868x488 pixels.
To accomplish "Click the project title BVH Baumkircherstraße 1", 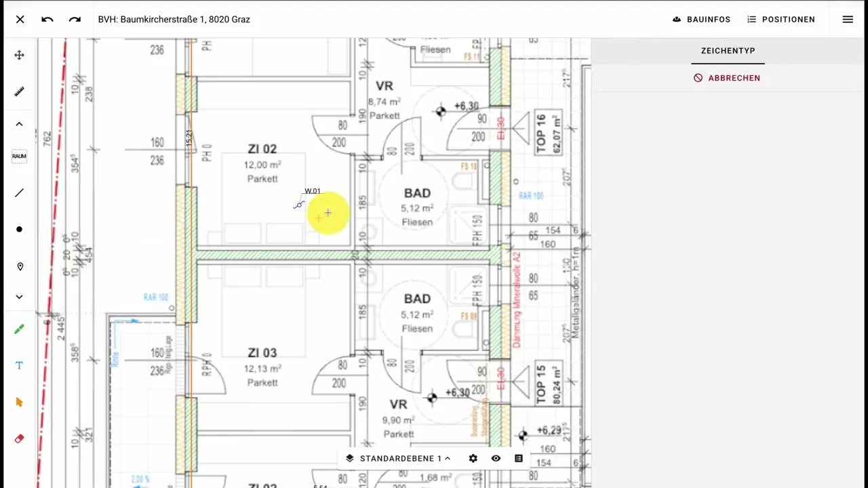I will point(174,20).
